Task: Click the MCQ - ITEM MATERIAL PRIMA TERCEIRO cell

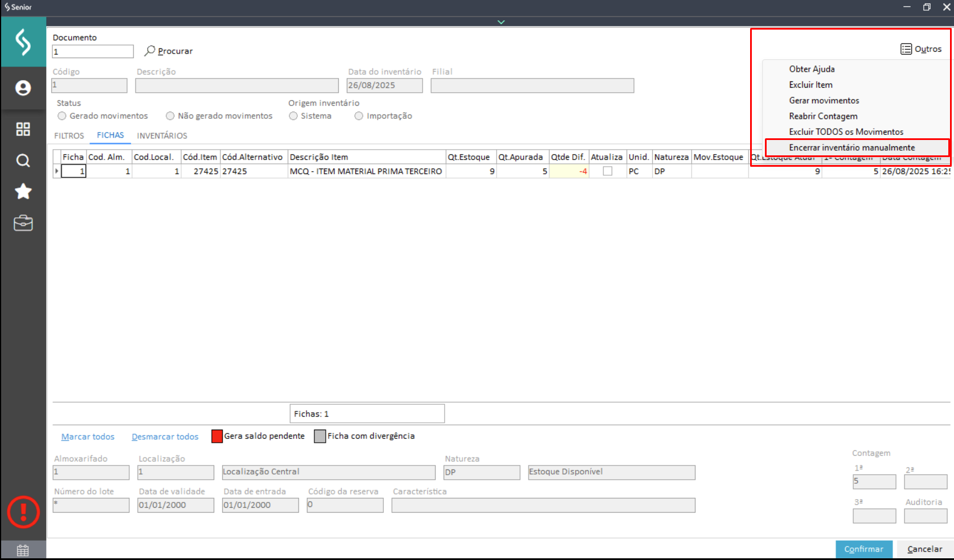Action: point(367,171)
